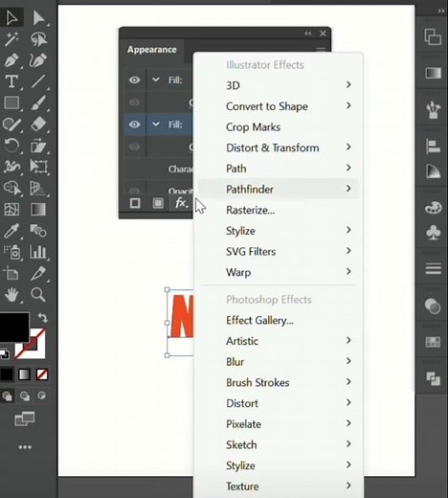Open Convert to Shape submenu
Viewport: 448px width, 498px height.
[x=279, y=106]
